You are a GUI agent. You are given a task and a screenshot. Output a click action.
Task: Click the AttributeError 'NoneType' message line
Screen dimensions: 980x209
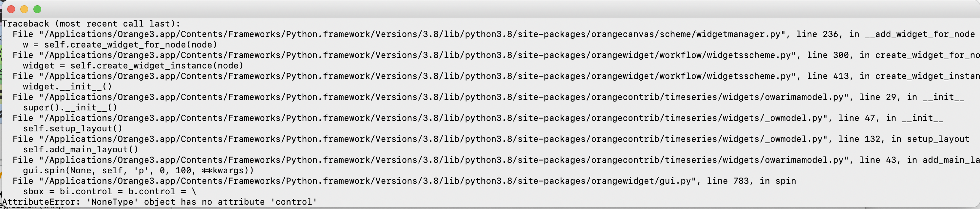click(x=160, y=202)
